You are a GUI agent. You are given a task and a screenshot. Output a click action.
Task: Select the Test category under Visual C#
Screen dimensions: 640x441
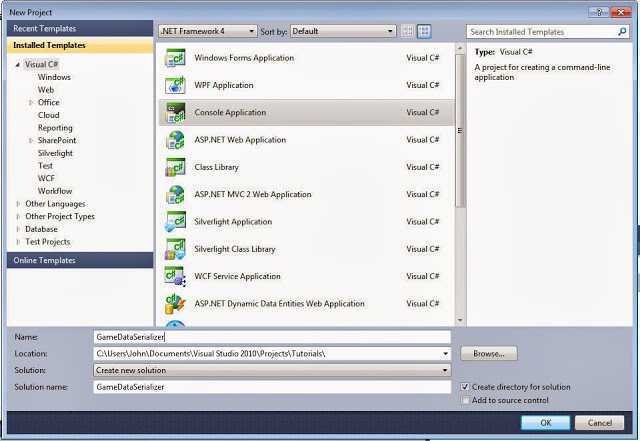click(x=45, y=166)
